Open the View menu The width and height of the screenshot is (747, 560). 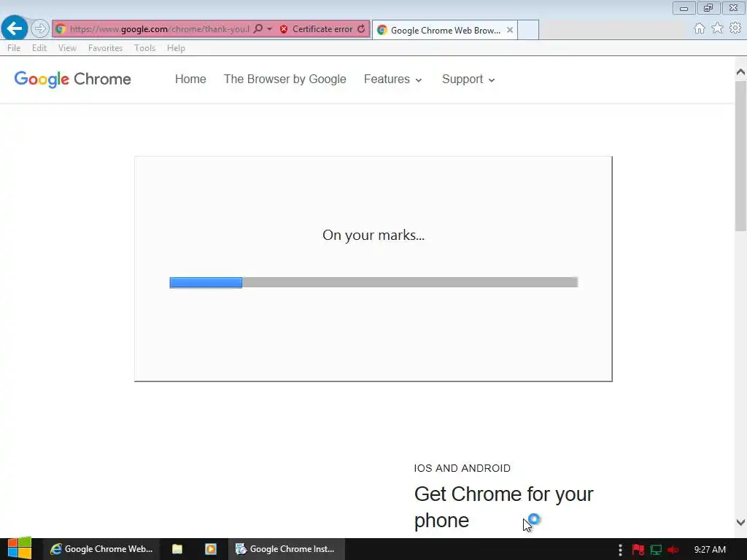tap(67, 48)
